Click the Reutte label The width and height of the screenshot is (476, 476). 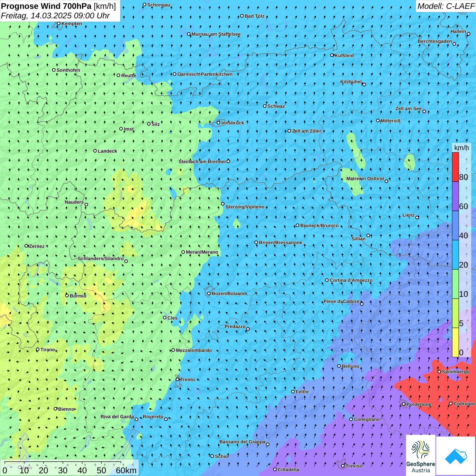tap(129, 75)
